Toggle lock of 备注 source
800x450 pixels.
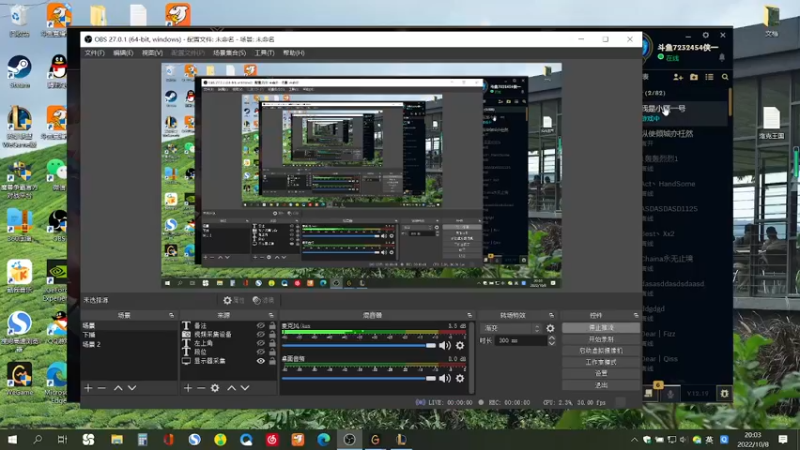(x=272, y=326)
